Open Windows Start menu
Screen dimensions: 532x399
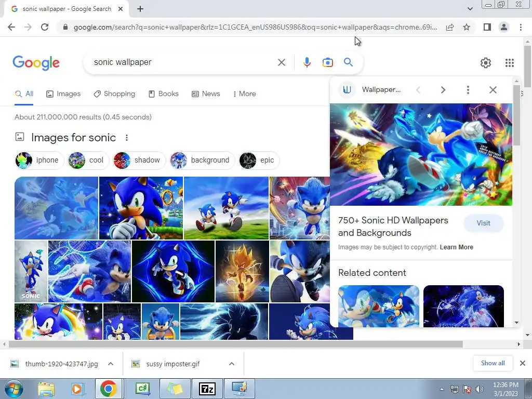click(x=14, y=389)
